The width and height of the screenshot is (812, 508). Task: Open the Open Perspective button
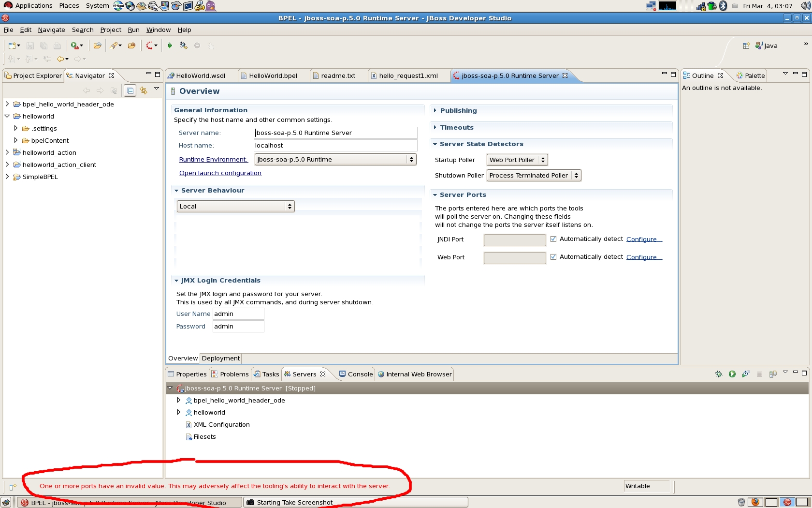click(x=746, y=45)
